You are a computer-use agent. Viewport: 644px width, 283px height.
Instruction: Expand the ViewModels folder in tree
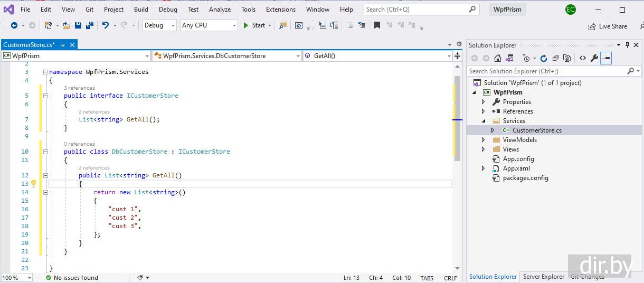point(483,140)
